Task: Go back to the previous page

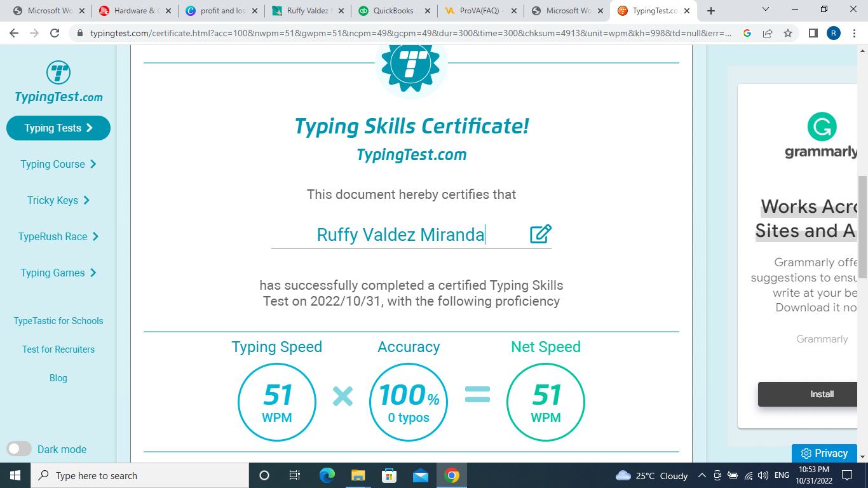Action: 14,33
